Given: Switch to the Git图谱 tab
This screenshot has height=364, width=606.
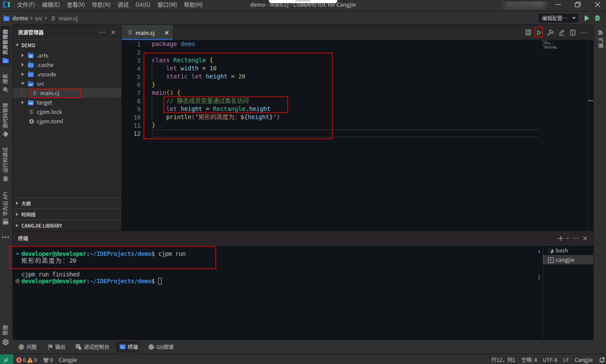Looking at the screenshot, I should pyautogui.click(x=161, y=347).
